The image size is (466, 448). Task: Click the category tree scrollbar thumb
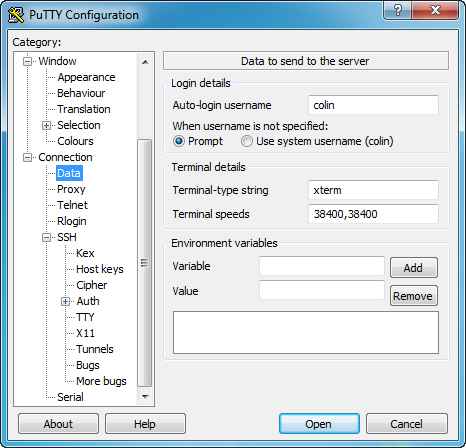click(145, 263)
